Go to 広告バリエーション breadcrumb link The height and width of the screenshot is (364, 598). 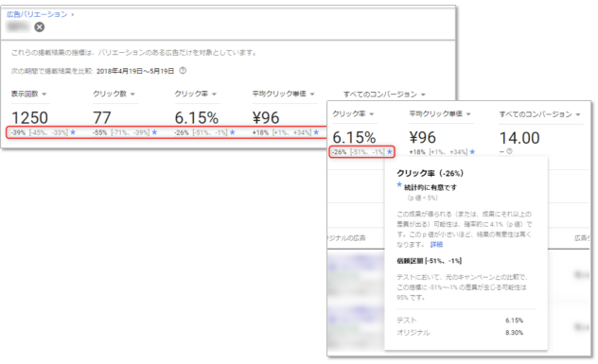click(x=37, y=14)
